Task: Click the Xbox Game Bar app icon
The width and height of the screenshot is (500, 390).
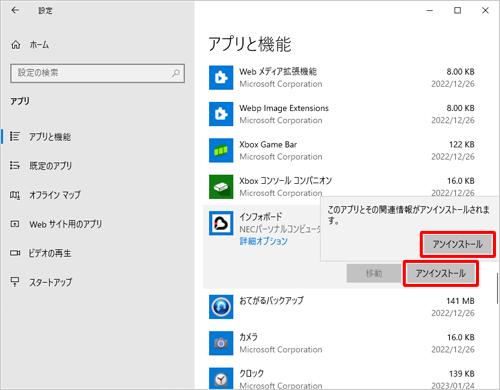Action: 221,150
